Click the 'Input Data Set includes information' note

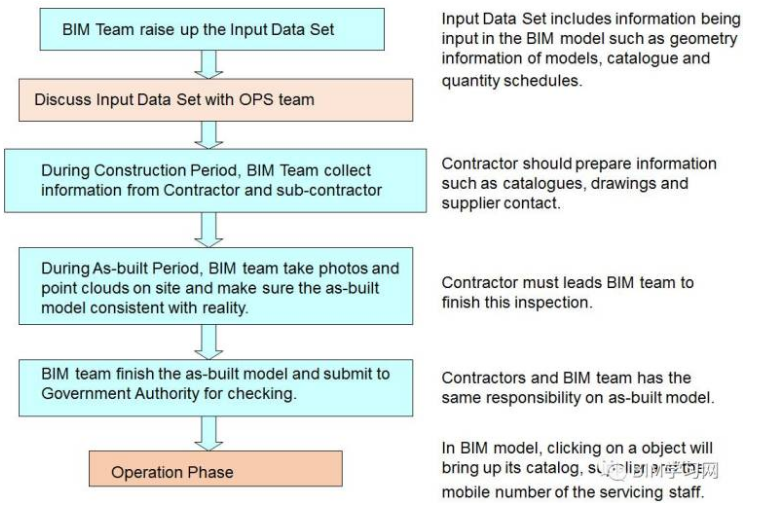tap(591, 50)
